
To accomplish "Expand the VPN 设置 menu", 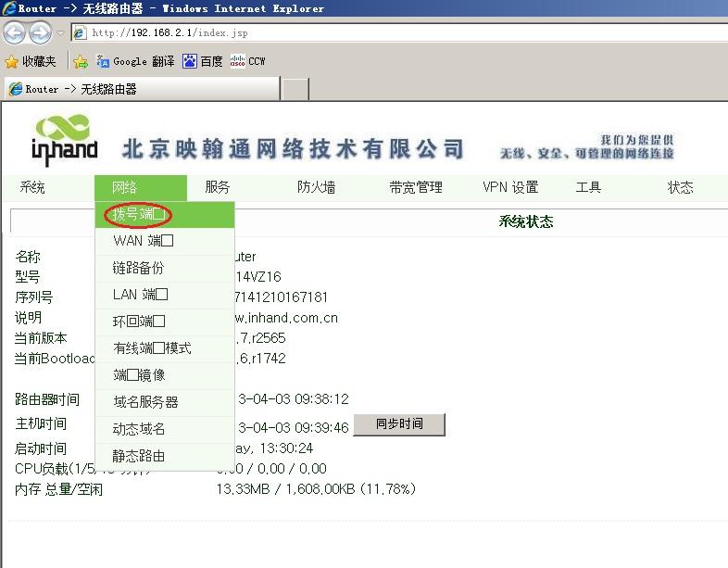I will click(x=509, y=187).
